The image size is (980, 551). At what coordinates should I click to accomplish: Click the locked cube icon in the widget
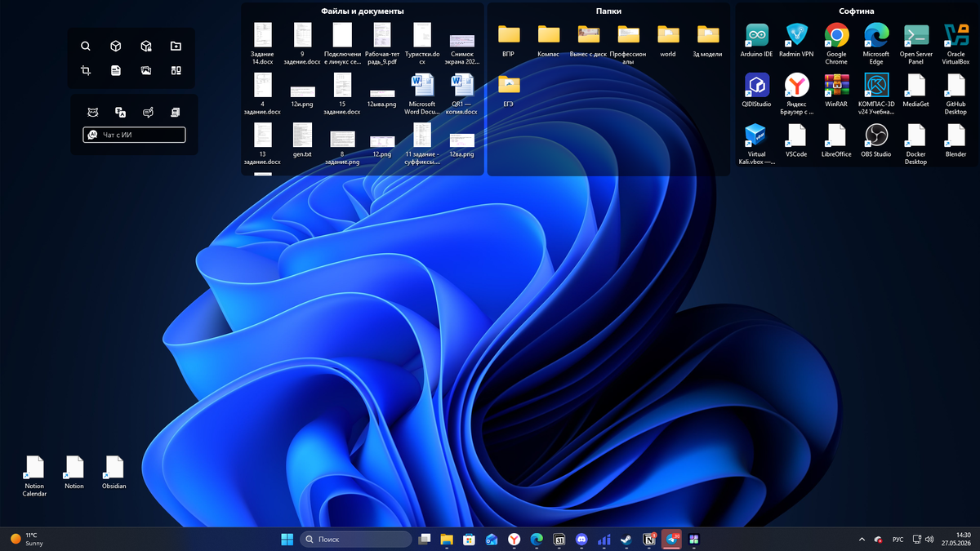(145, 47)
